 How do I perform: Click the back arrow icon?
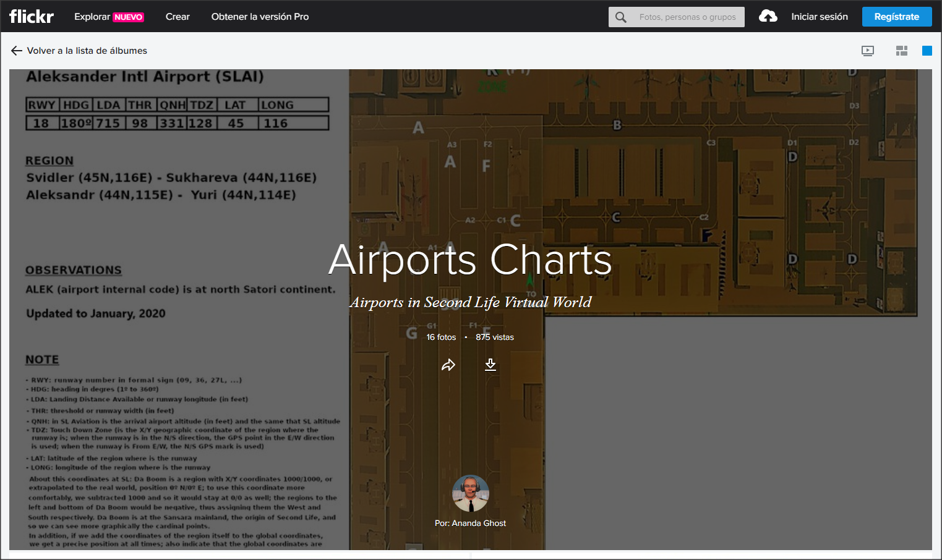(17, 51)
